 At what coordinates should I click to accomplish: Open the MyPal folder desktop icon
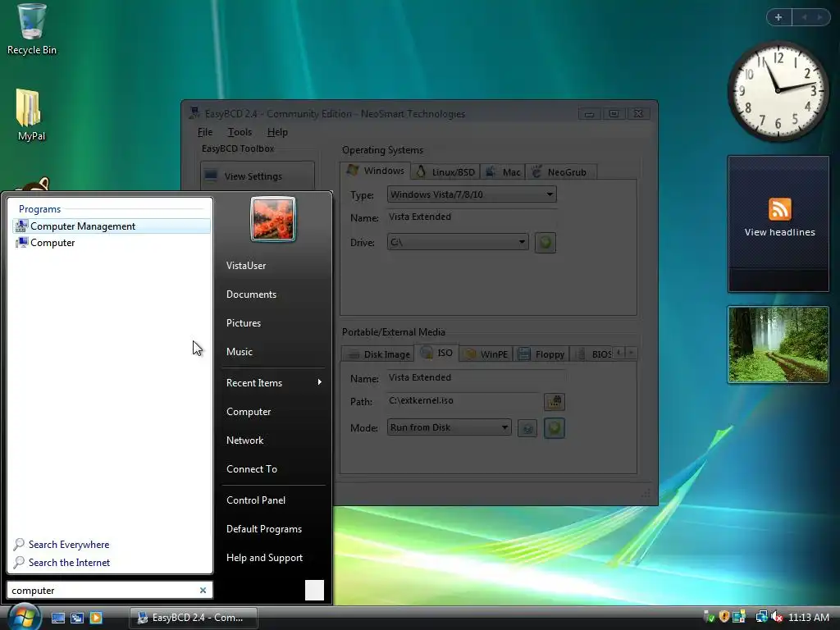[30, 115]
